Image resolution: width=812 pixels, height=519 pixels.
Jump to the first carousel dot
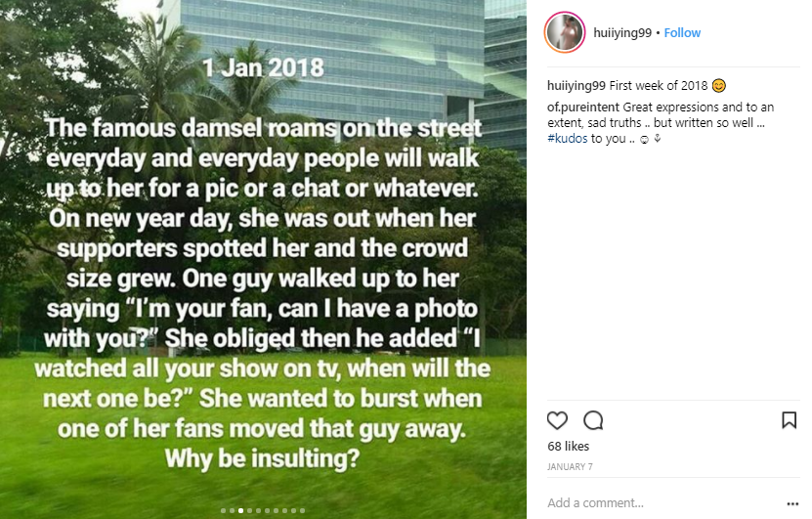pos(223,510)
